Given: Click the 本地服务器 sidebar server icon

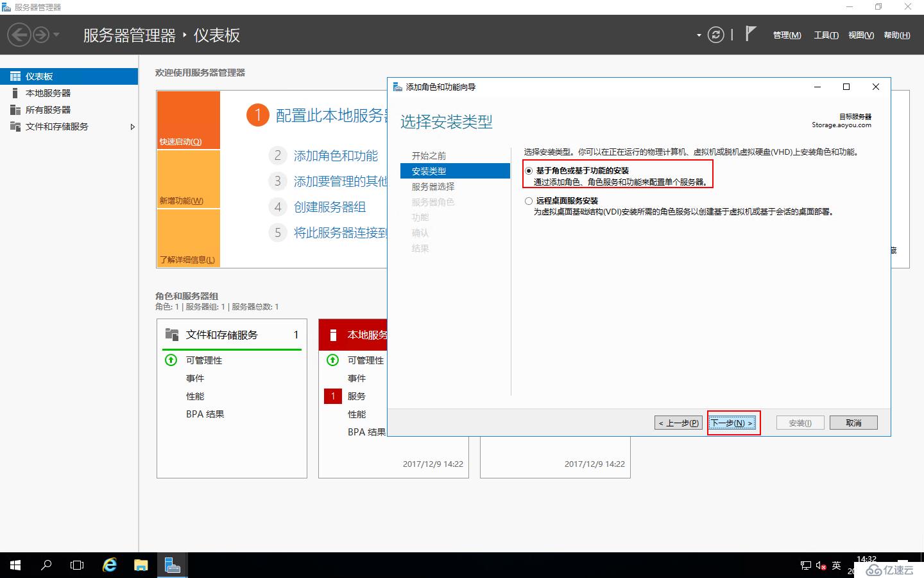Looking at the screenshot, I should pos(15,93).
